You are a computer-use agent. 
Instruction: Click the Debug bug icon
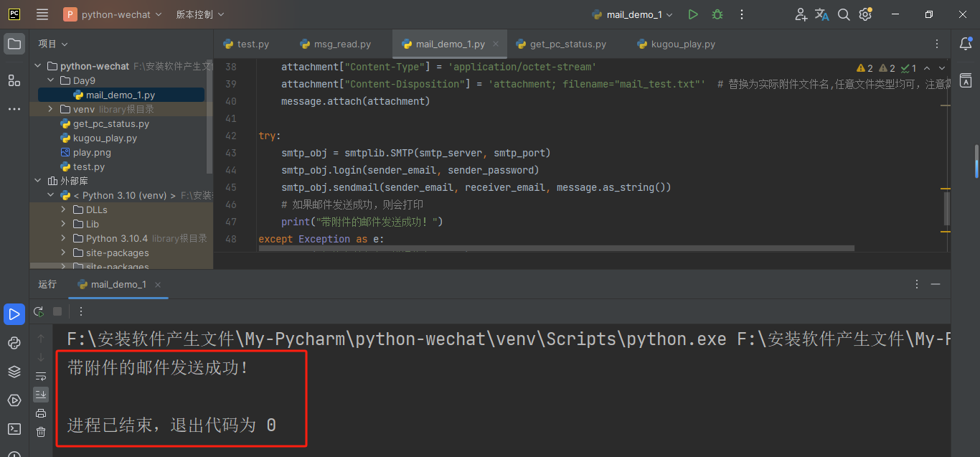(717, 14)
